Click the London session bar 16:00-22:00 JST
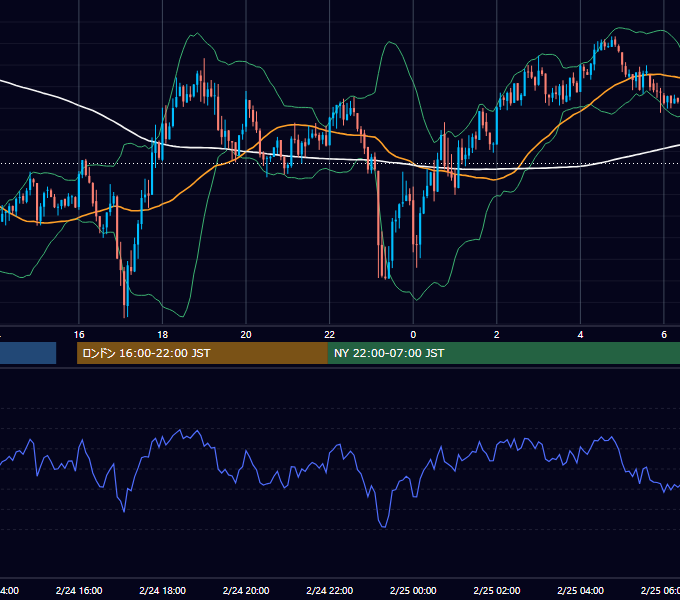680x600 pixels. (x=202, y=353)
